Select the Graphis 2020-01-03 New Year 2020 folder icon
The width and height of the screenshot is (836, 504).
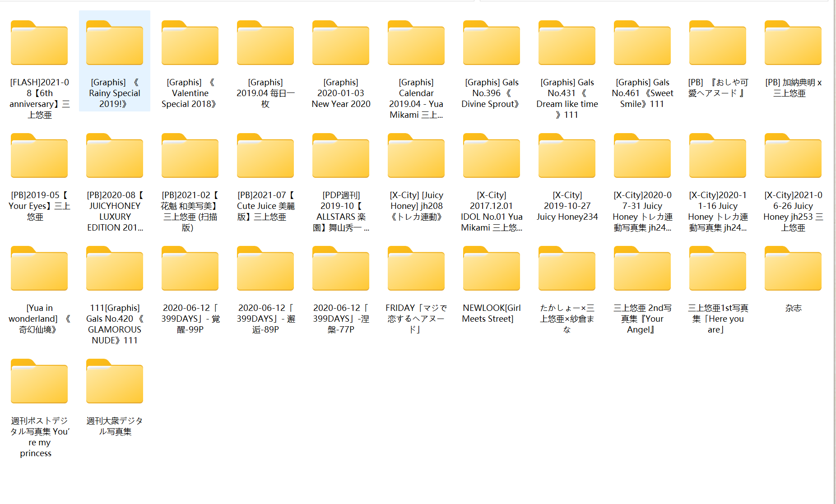341,43
